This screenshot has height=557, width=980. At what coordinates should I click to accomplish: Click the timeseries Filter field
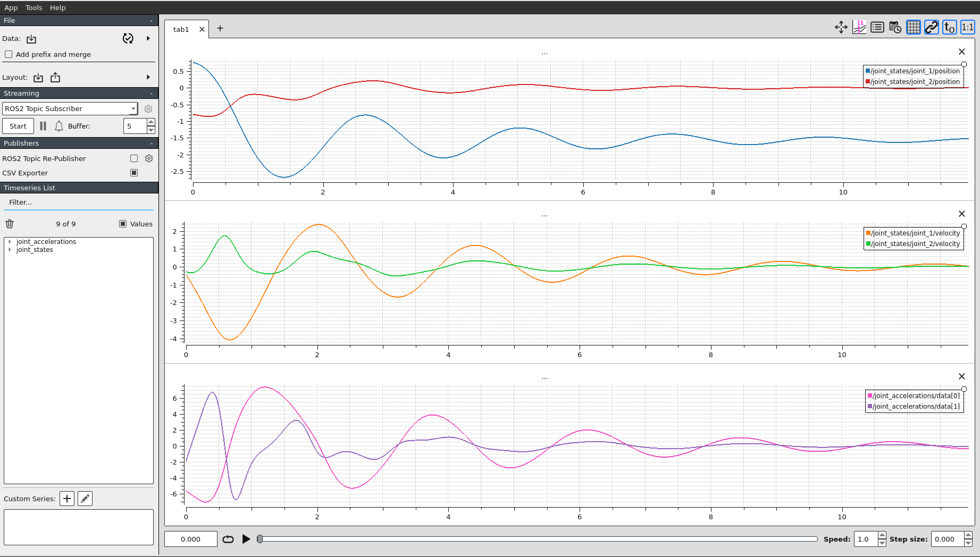pos(79,202)
